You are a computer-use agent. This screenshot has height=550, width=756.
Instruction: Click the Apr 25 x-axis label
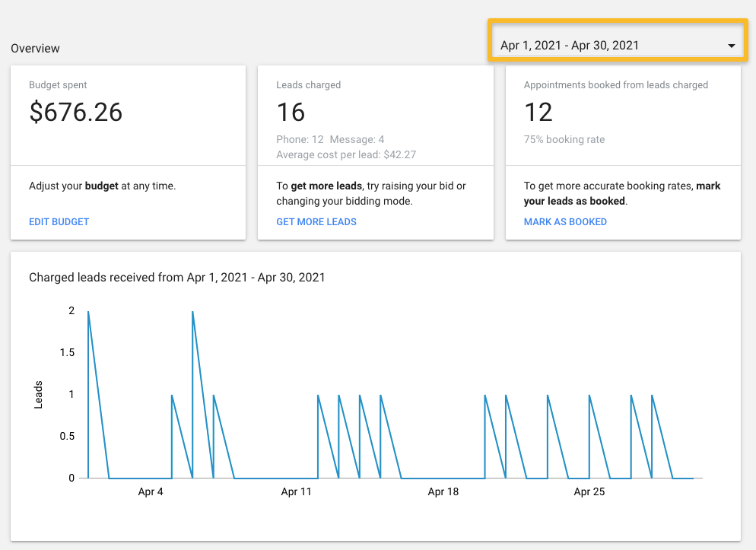click(589, 492)
